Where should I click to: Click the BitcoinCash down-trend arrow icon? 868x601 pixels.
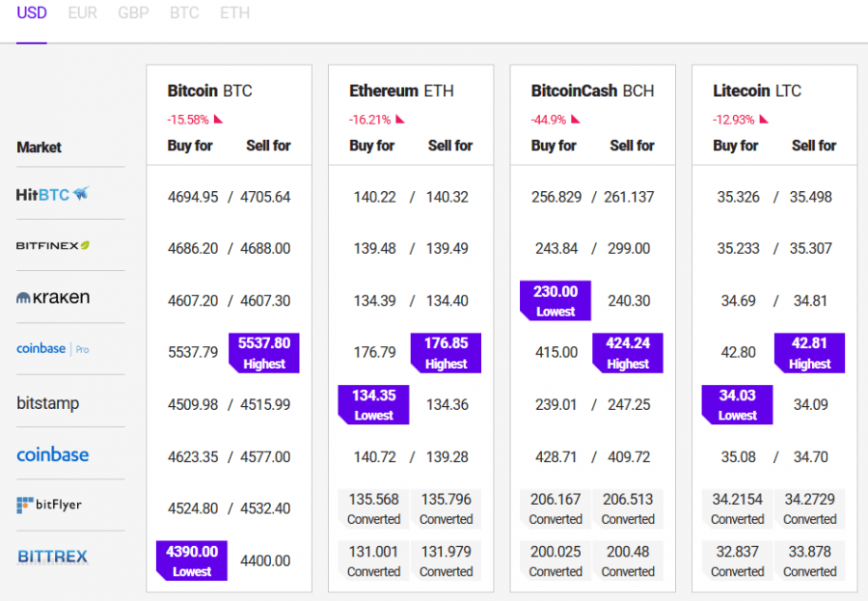(x=576, y=119)
